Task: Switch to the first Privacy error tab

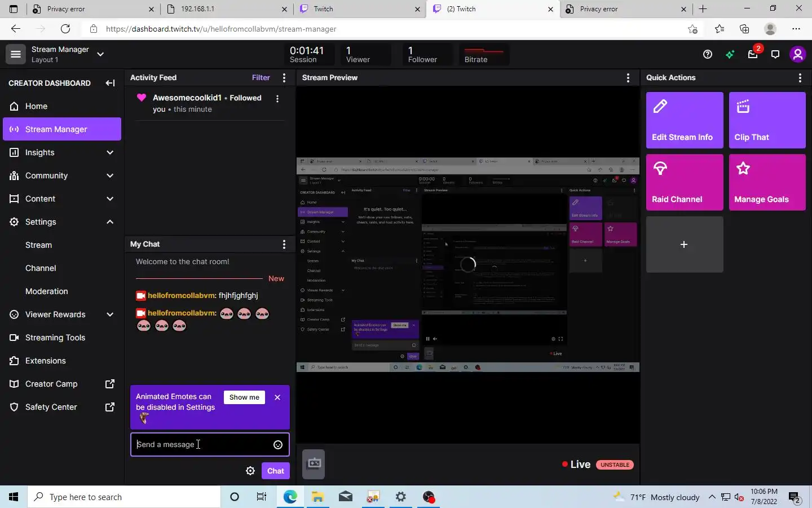Action: click(x=93, y=9)
